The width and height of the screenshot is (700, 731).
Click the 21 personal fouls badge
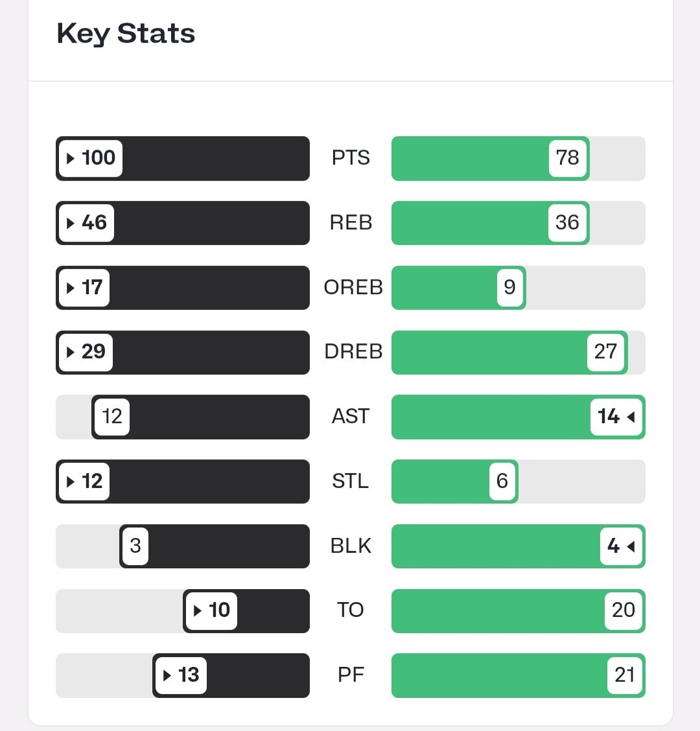pyautogui.click(x=624, y=675)
